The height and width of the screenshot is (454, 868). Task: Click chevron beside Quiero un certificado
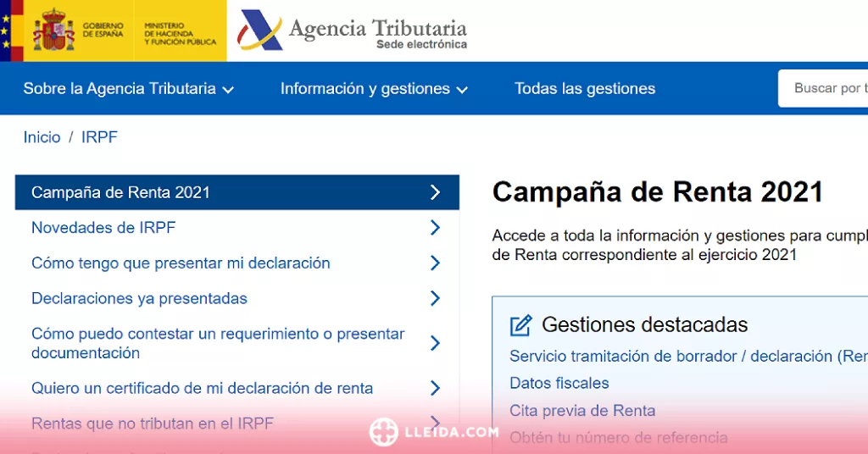click(435, 388)
